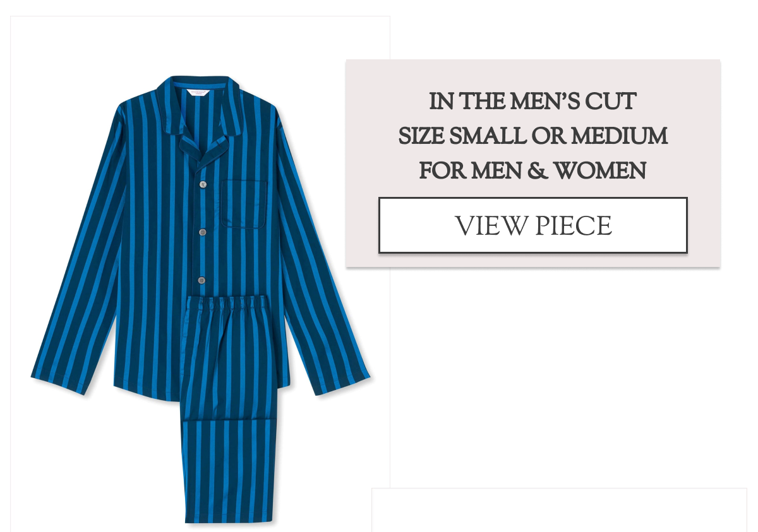Screen dimensions: 758x532
Task: Click the elastic waistband of the trousers
Action: click(x=231, y=304)
